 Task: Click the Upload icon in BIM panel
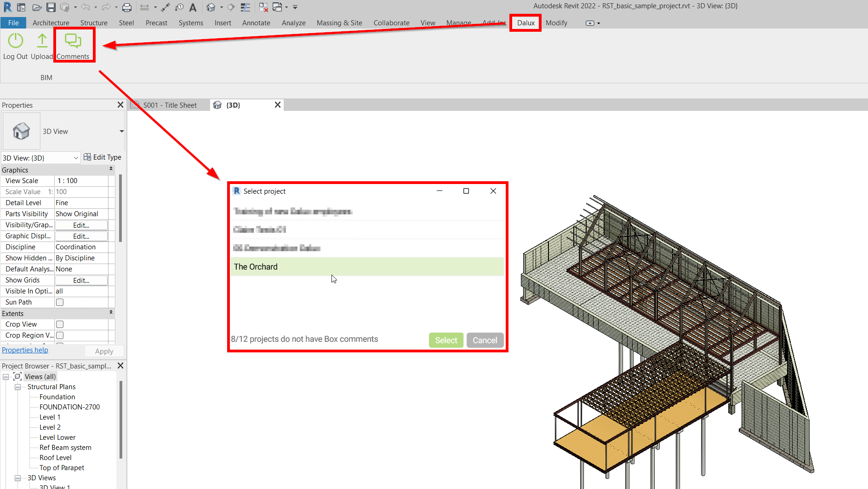click(x=42, y=41)
